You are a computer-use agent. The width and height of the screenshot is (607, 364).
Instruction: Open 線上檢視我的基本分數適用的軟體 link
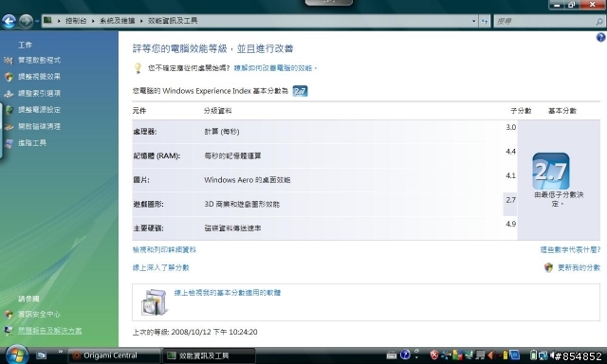(228, 293)
